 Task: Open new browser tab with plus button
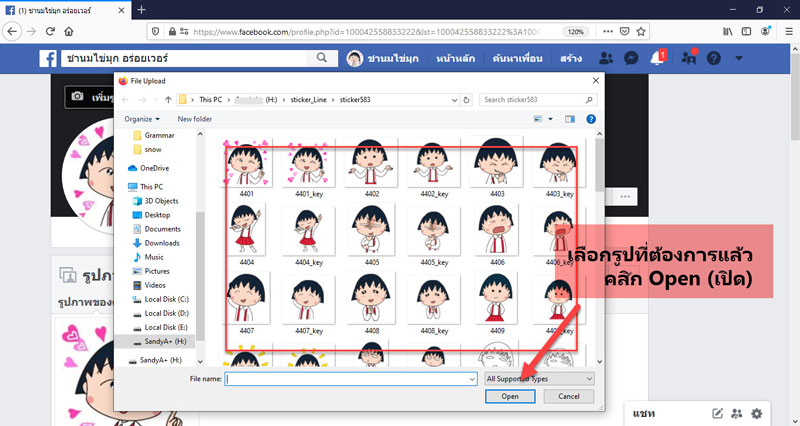[x=141, y=10]
